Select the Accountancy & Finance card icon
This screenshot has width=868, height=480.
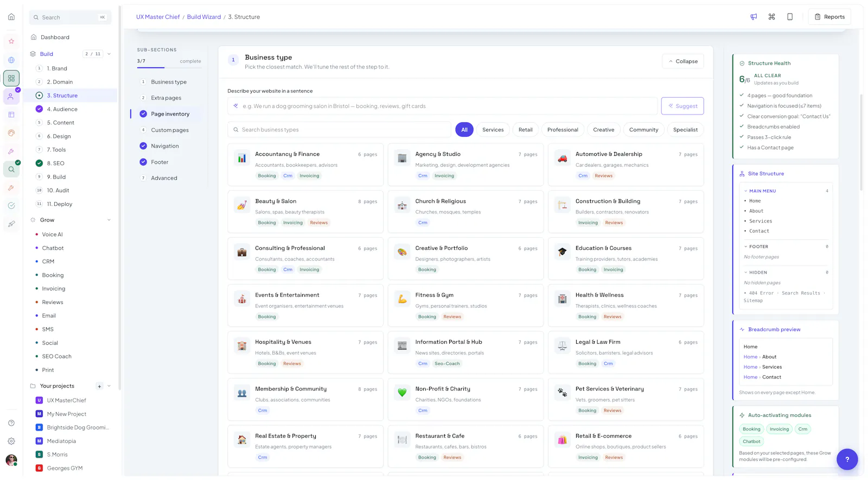242,158
